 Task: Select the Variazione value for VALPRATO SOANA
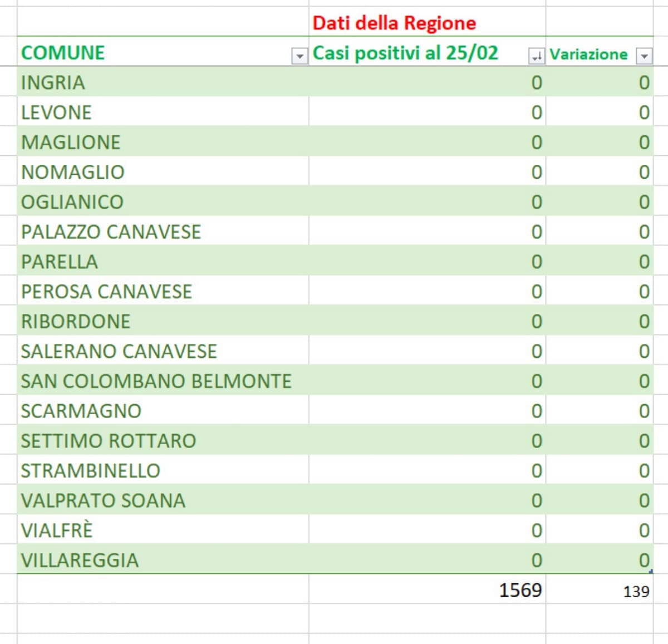(x=644, y=501)
